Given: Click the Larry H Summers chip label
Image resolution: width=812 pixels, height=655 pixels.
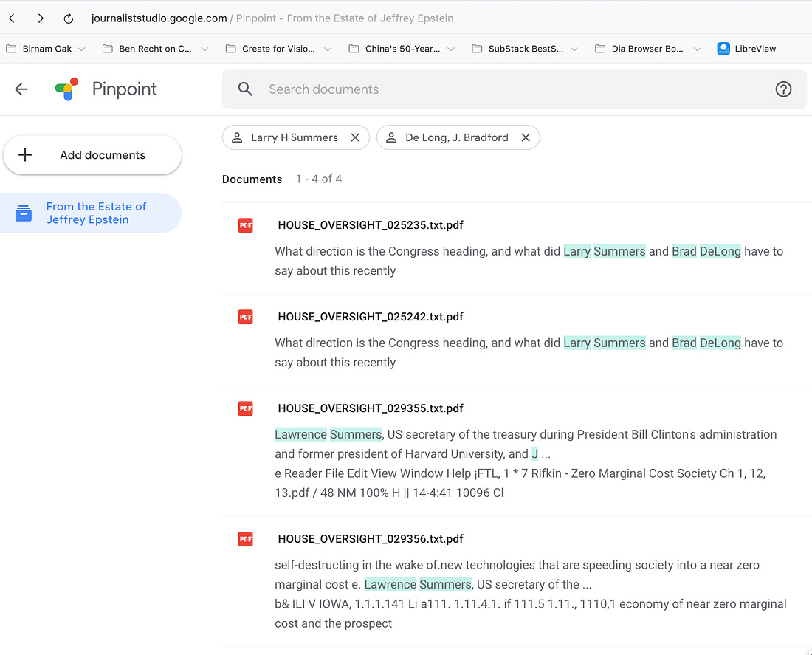Looking at the screenshot, I should click(294, 137).
